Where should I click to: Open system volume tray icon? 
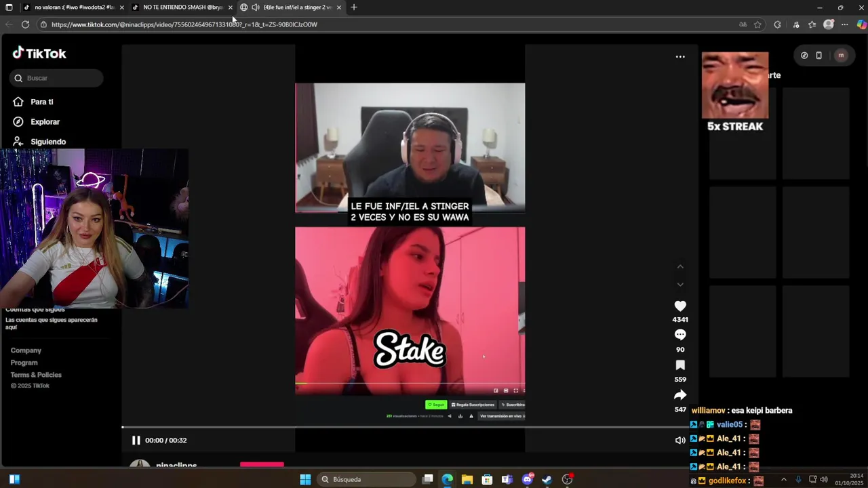[x=824, y=480]
